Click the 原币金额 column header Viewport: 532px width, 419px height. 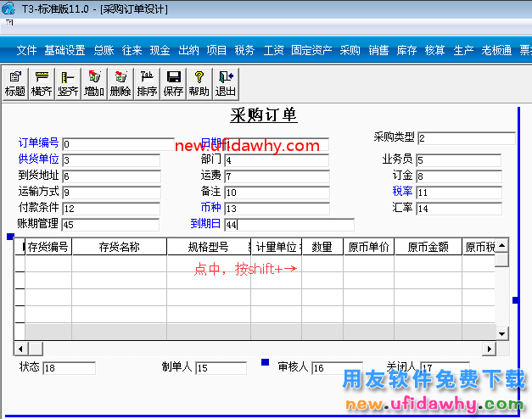click(428, 247)
